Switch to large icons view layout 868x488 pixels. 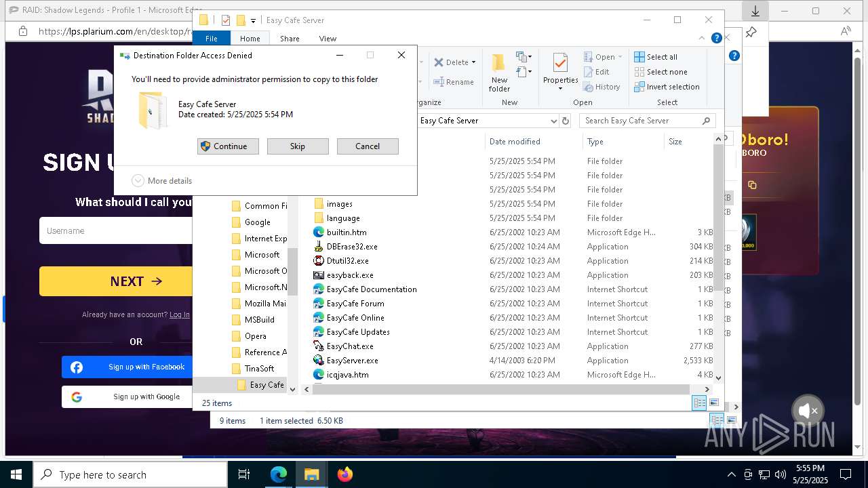pyautogui.click(x=713, y=403)
